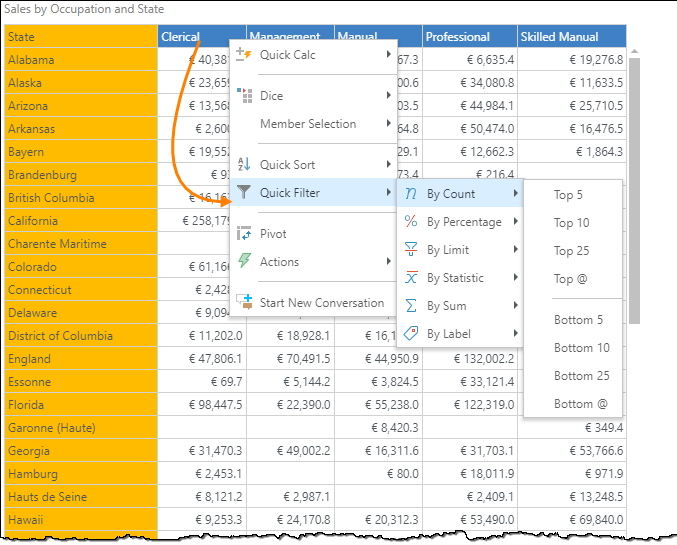Click the By Percentage percent icon

click(411, 222)
